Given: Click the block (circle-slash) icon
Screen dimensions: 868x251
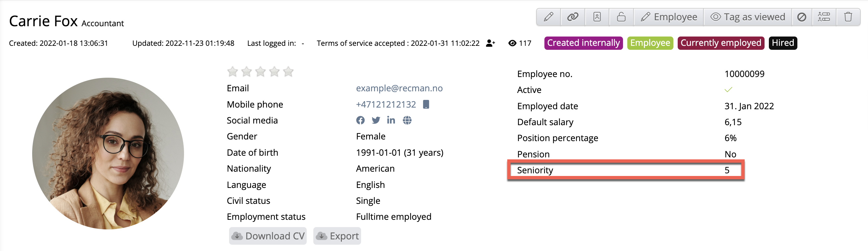Looking at the screenshot, I should [x=802, y=17].
